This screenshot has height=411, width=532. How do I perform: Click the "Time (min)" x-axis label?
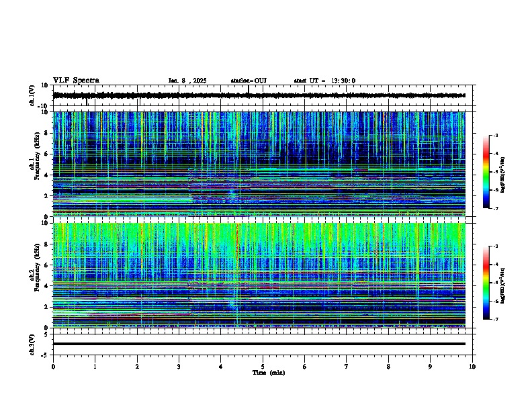tap(269, 373)
